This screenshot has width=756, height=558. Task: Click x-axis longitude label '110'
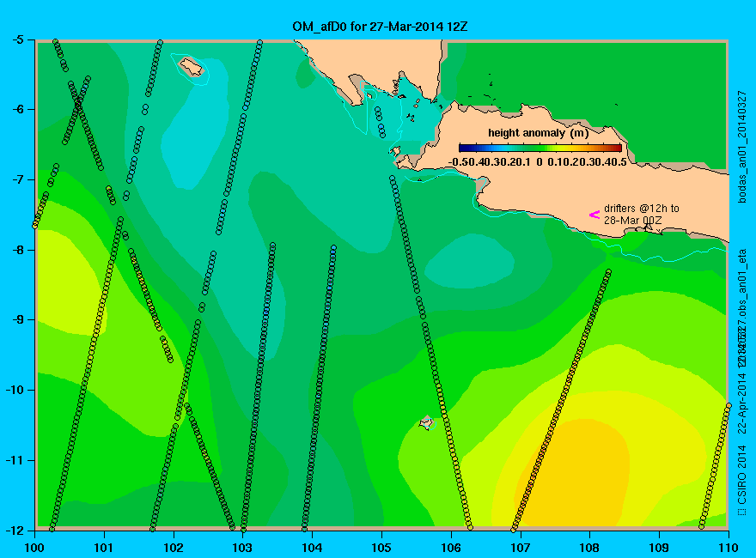click(729, 548)
